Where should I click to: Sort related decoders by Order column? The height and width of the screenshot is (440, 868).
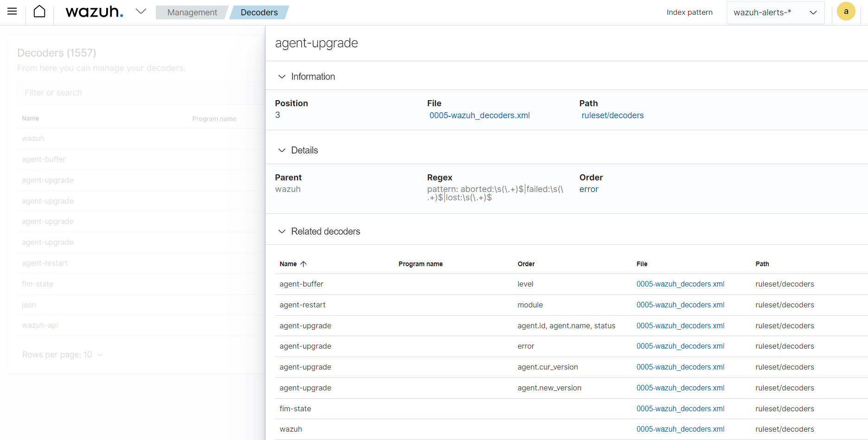point(526,264)
